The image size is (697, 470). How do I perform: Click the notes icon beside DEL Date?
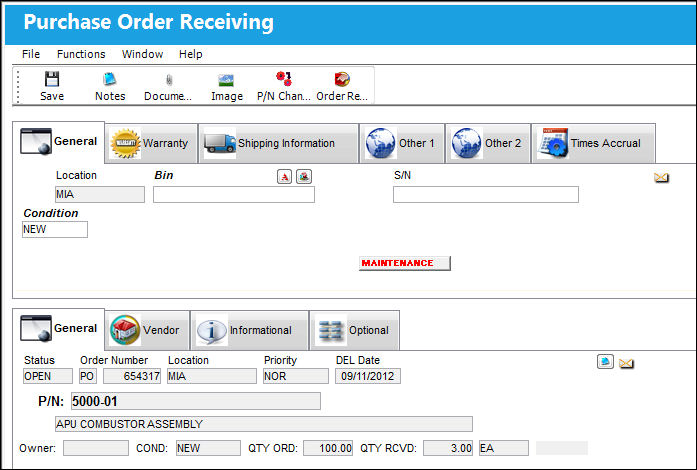click(x=605, y=362)
